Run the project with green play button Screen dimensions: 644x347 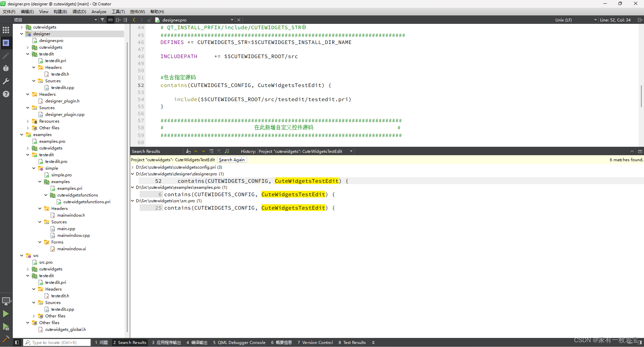coord(6,314)
